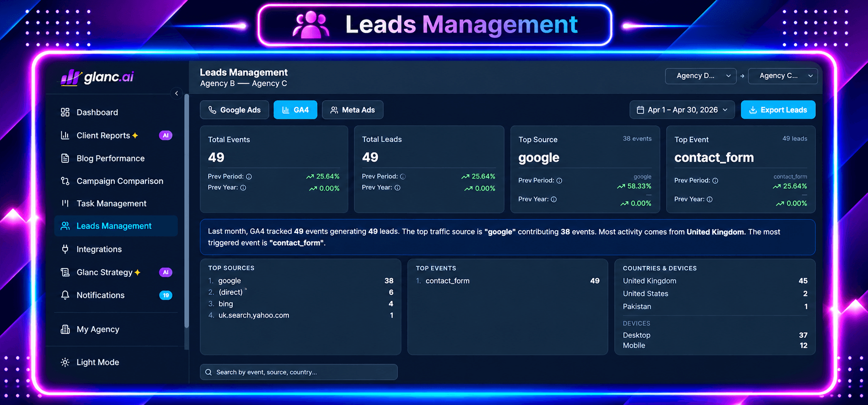Image resolution: width=868 pixels, height=405 pixels.
Task: Select the Desktop device row
Action: click(715, 335)
